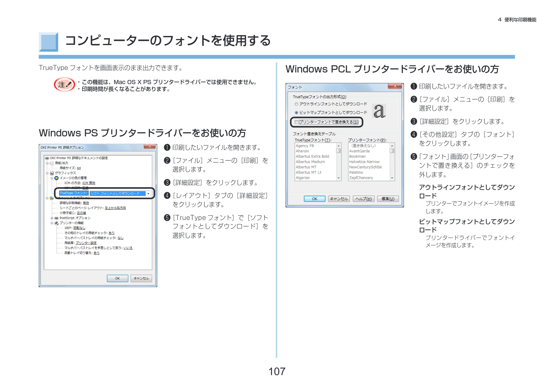Click キャンセル in the フォント dialog
The image size is (554, 392).
coord(339,199)
